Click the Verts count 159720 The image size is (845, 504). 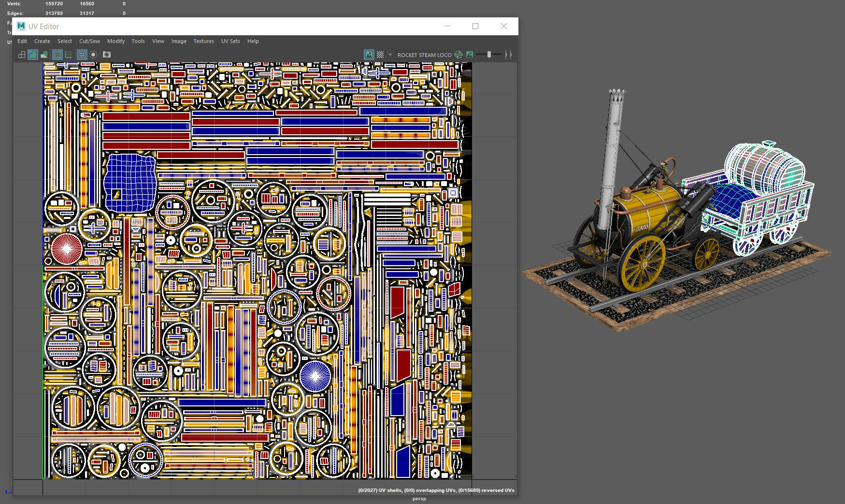(54, 3)
